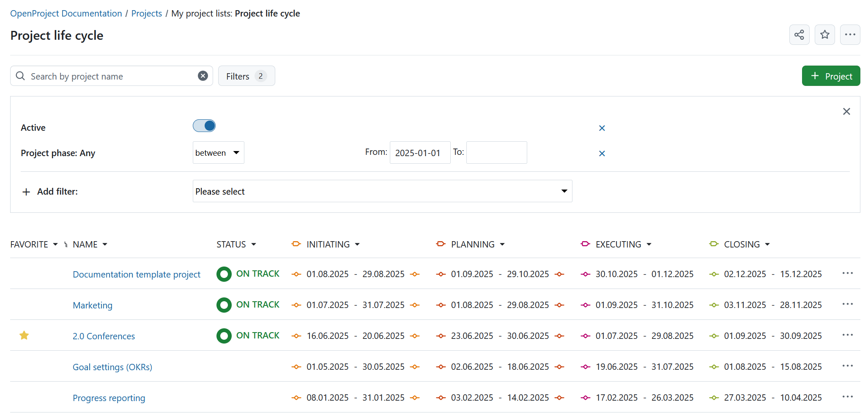Open the between operator dropdown

[218, 152]
